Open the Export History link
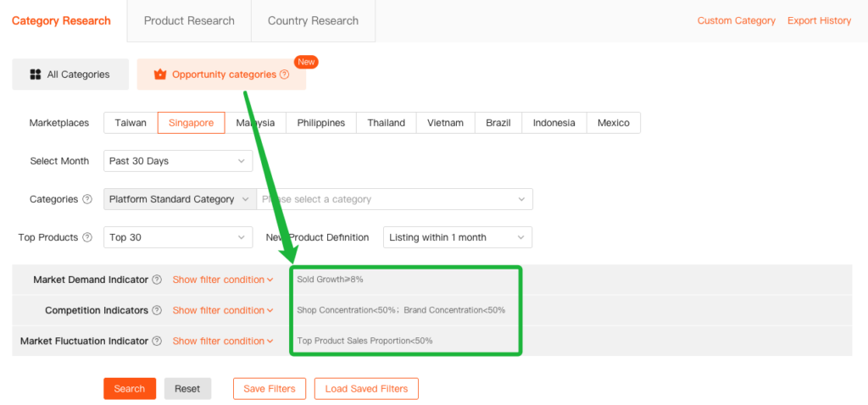868x405 pixels. (x=819, y=21)
